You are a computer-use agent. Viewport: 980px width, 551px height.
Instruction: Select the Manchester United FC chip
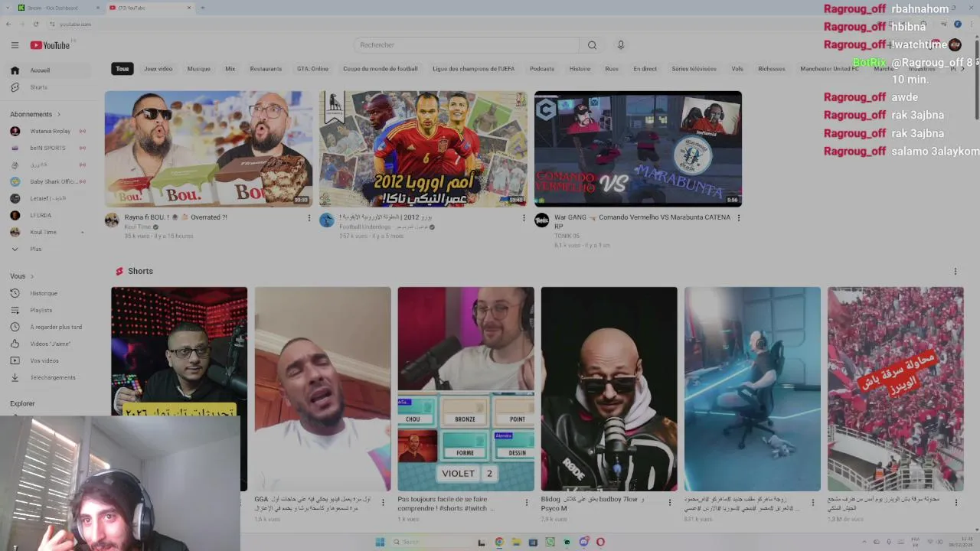[x=830, y=69]
